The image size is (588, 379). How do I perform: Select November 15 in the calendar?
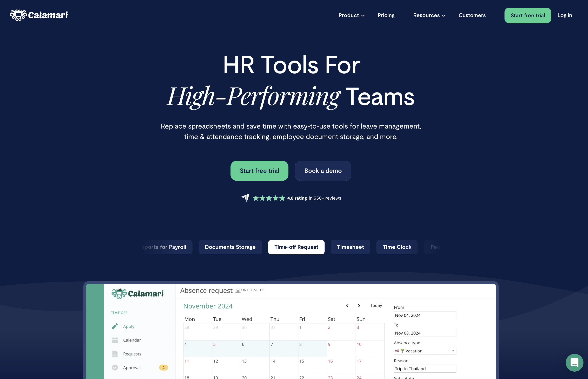(x=312, y=365)
